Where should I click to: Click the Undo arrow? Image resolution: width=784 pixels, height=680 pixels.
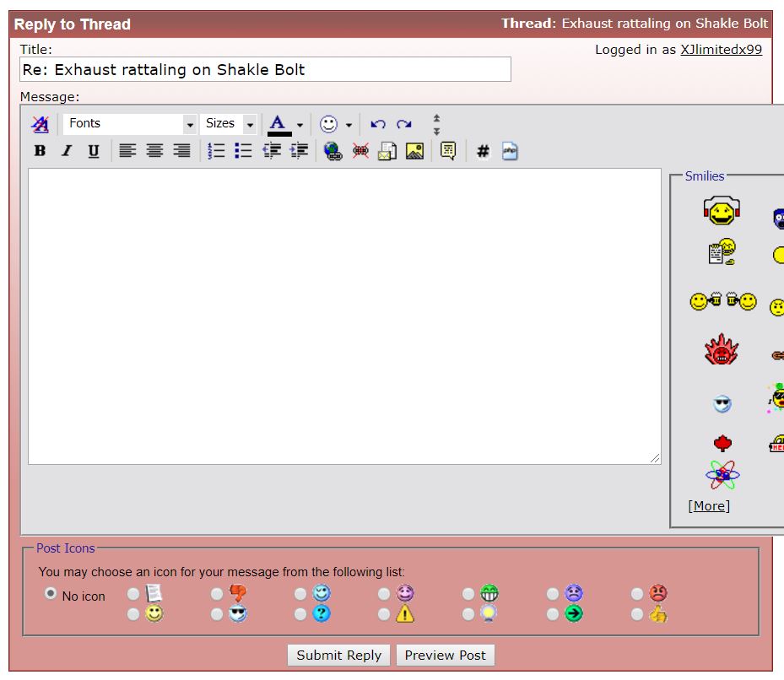[x=378, y=124]
